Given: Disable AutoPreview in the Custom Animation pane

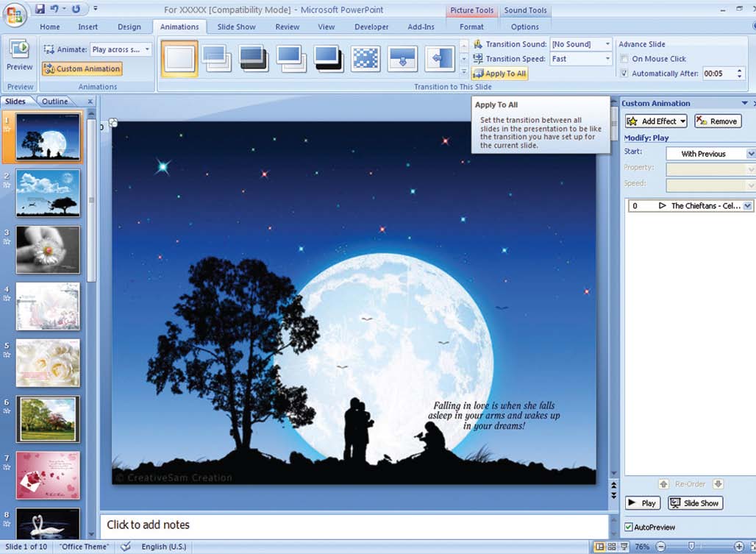Looking at the screenshot, I should coord(628,527).
